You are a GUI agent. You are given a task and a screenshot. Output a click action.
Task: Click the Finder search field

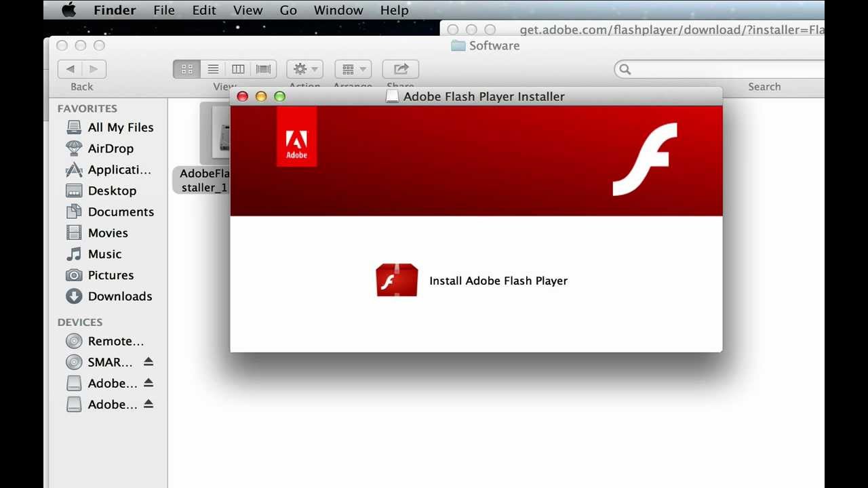click(719, 68)
